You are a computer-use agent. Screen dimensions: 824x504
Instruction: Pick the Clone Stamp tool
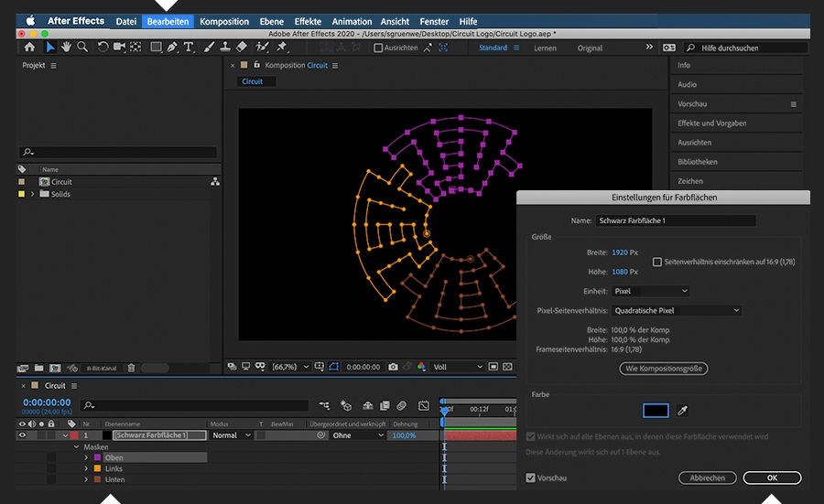click(225, 48)
